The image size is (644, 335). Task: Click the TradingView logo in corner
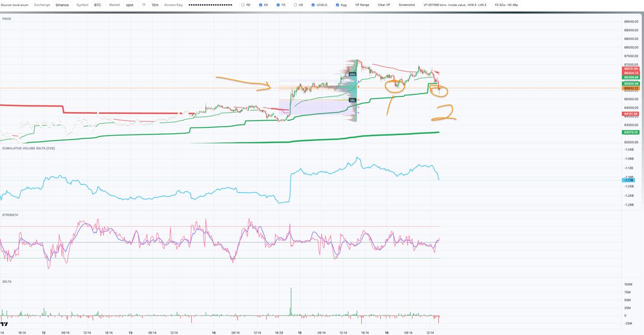click(4, 324)
